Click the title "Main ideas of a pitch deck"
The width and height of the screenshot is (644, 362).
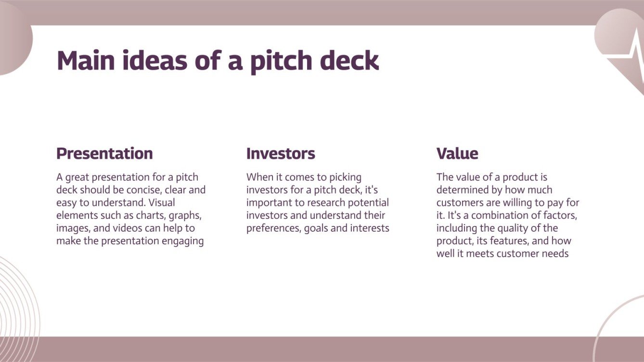[x=218, y=61]
